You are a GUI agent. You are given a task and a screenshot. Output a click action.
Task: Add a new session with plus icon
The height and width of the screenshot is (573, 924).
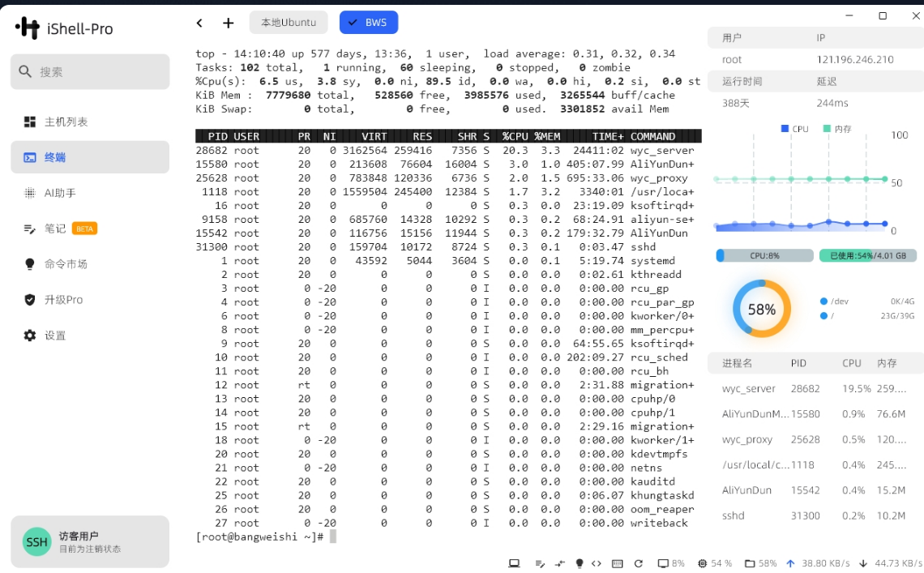(x=228, y=24)
